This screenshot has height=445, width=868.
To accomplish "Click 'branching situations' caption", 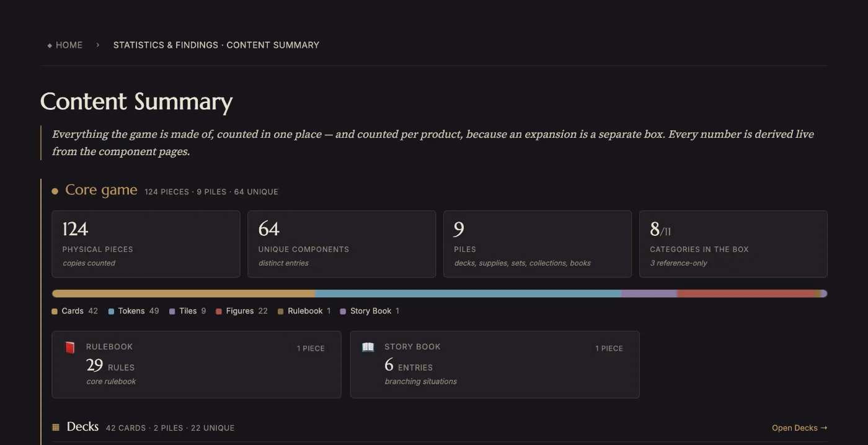I will pyautogui.click(x=420, y=382).
